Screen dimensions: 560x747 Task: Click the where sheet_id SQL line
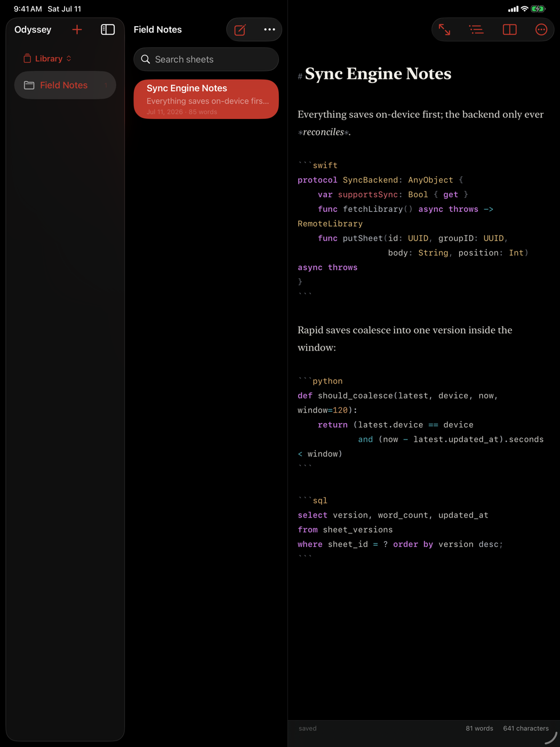coord(400,544)
